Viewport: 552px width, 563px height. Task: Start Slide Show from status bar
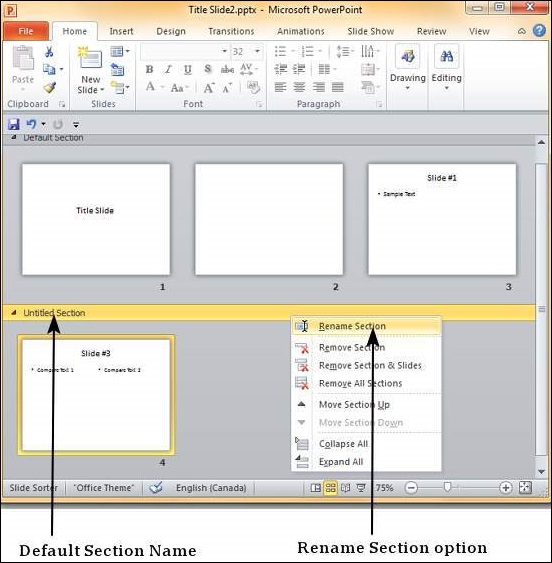pyautogui.click(x=361, y=488)
